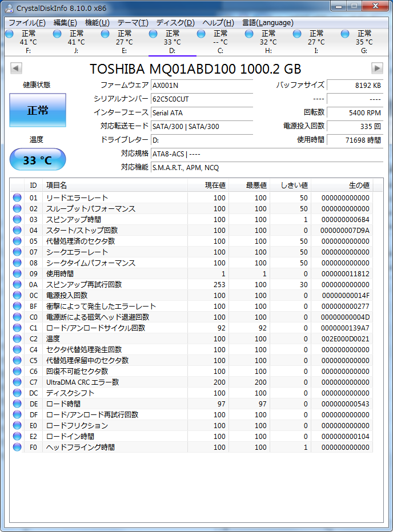Click the 正常 health status button

tap(38, 110)
